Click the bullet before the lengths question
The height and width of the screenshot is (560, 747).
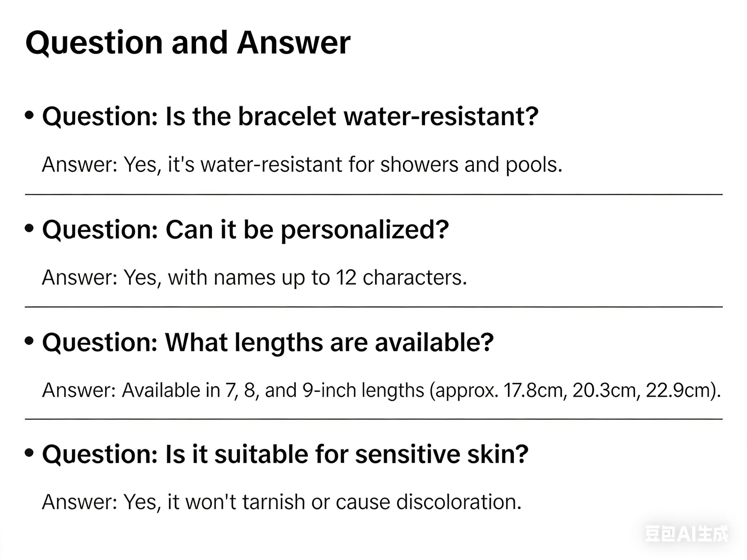coord(29,340)
